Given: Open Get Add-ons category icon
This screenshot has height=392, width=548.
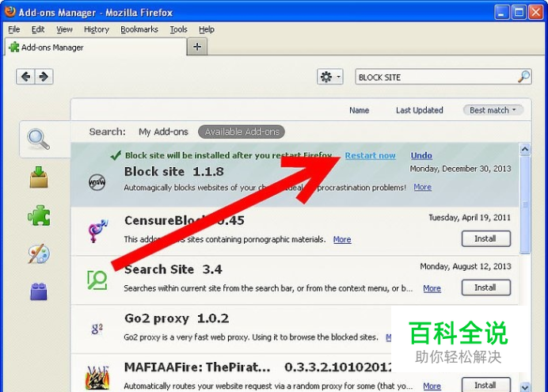Looking at the screenshot, I should tap(39, 177).
